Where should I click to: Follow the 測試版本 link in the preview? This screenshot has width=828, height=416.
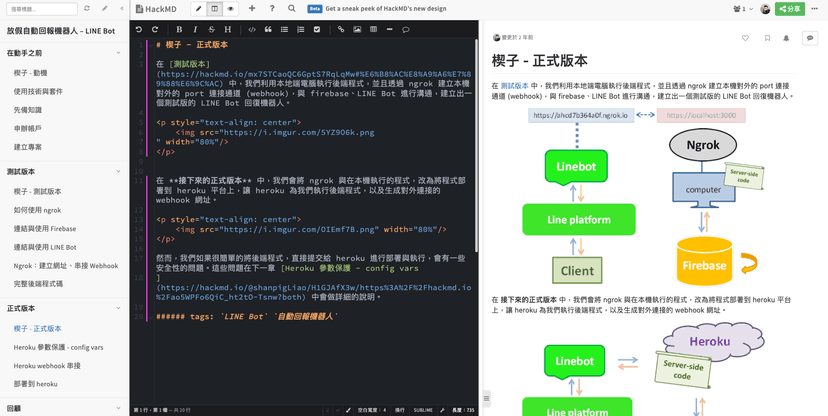514,85
